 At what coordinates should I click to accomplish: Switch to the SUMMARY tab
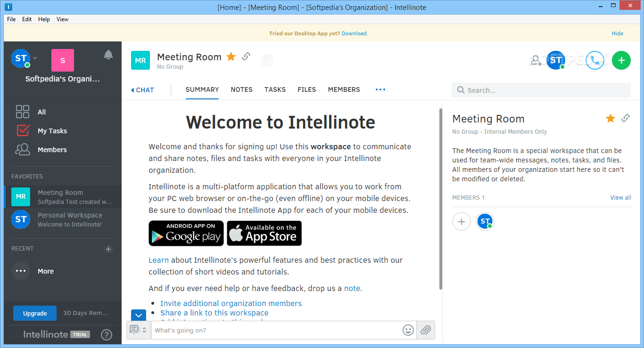202,89
